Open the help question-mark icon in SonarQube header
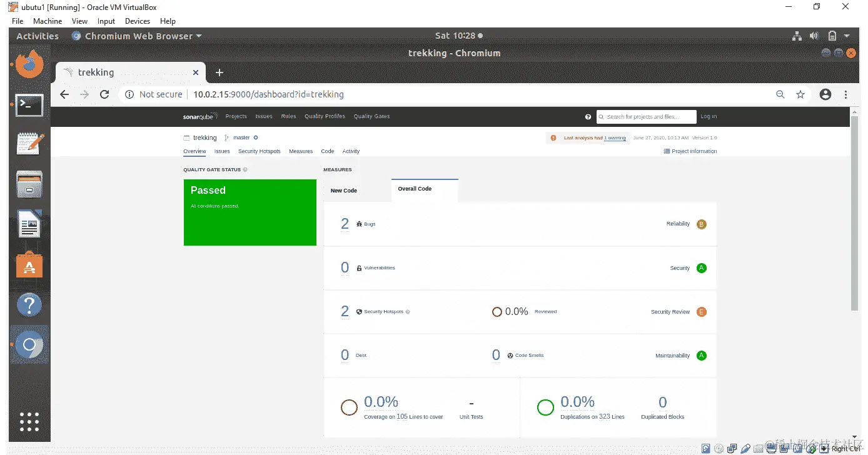 click(x=588, y=117)
